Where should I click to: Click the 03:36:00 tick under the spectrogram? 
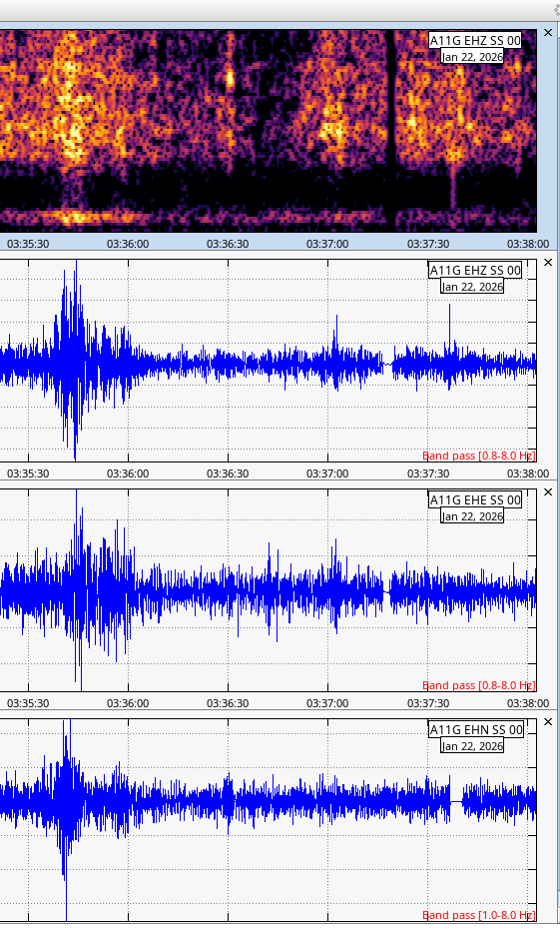point(128,244)
